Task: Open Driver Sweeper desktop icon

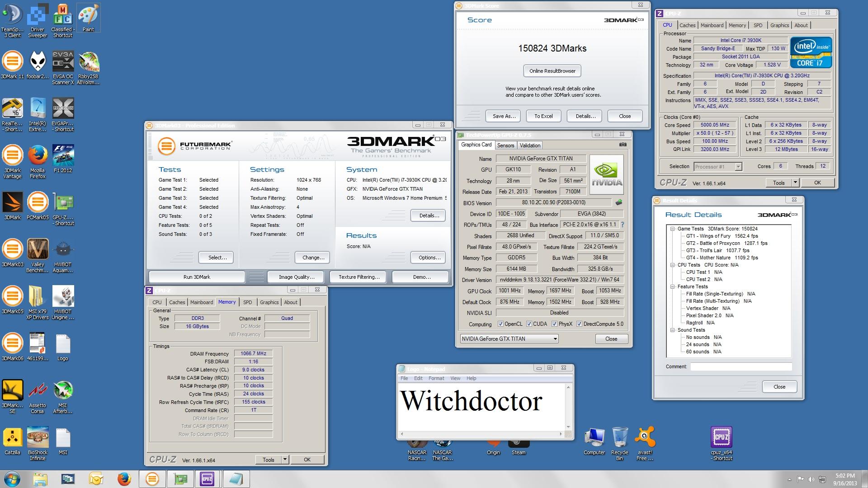Action: [38, 21]
